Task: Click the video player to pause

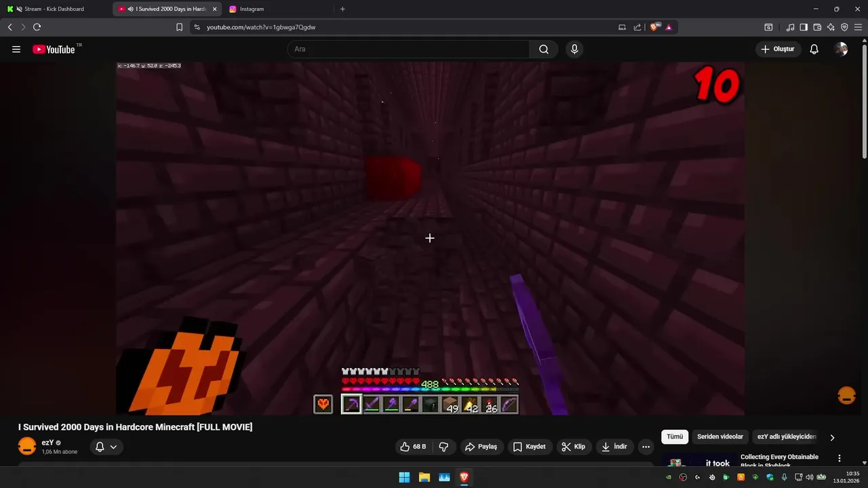Action: (x=430, y=238)
